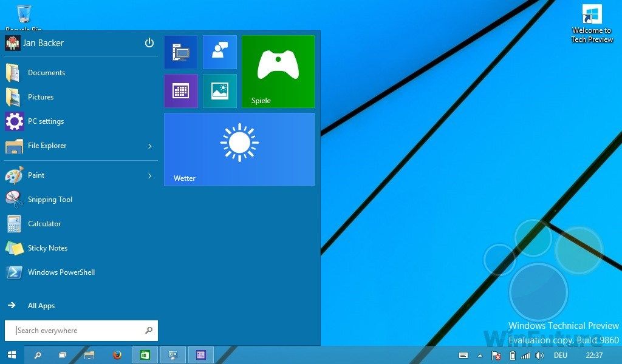Open the Store app on taskbar
This screenshot has width=622, height=364.
pos(145,355)
